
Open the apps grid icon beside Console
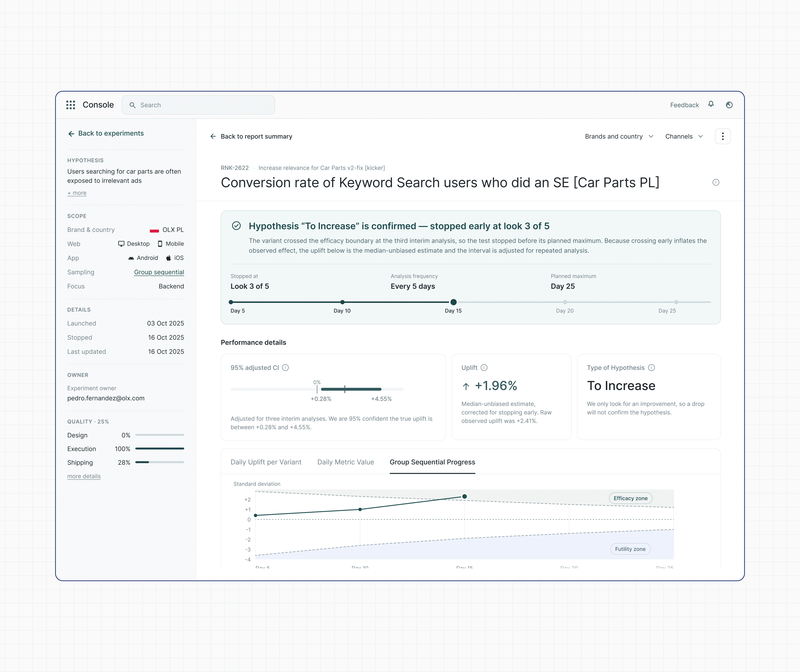[70, 105]
